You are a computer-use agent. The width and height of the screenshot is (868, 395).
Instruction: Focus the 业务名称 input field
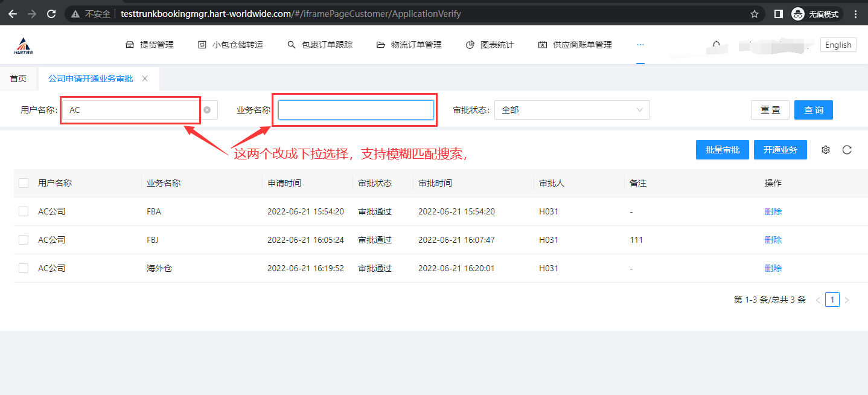356,110
